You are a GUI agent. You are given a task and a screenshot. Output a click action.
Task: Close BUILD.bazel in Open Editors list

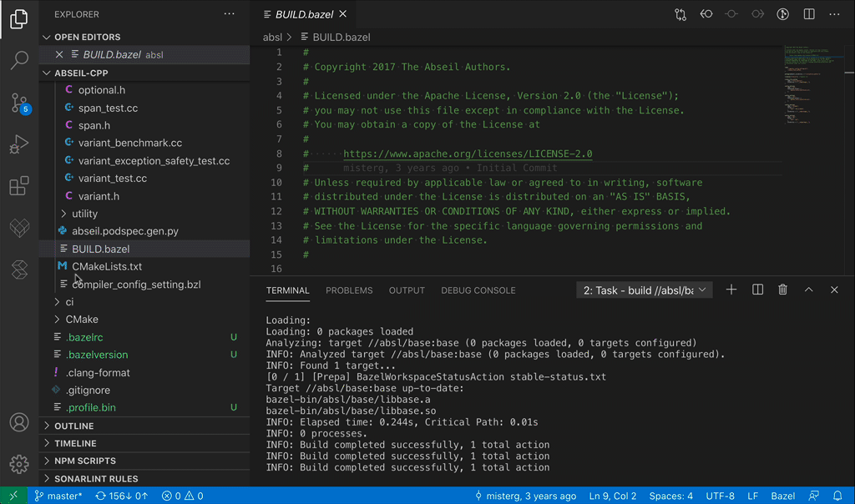click(x=59, y=54)
